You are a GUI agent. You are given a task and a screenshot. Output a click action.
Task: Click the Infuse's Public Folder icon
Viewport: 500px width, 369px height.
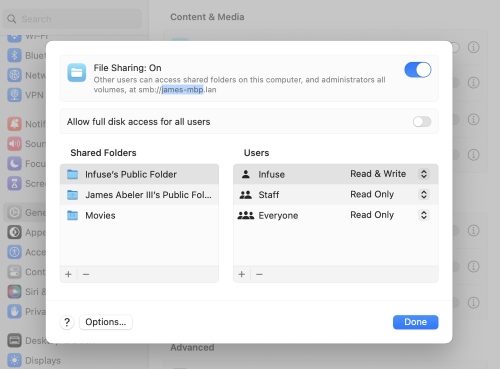[72, 174]
